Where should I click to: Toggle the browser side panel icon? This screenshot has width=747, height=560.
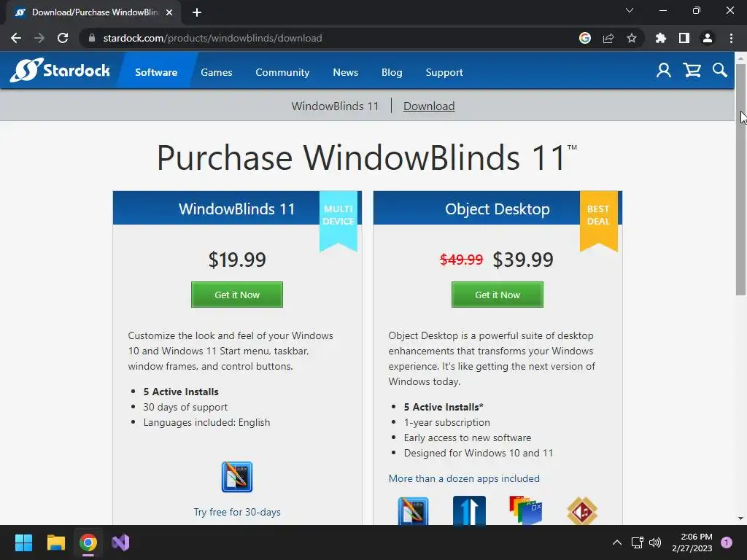pyautogui.click(x=684, y=38)
